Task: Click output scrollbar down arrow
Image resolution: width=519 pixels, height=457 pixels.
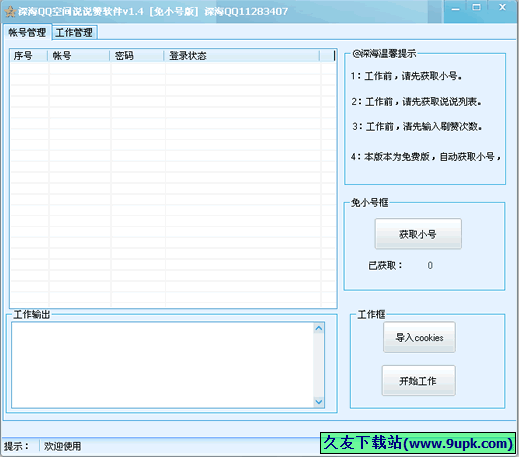Action: tap(319, 402)
